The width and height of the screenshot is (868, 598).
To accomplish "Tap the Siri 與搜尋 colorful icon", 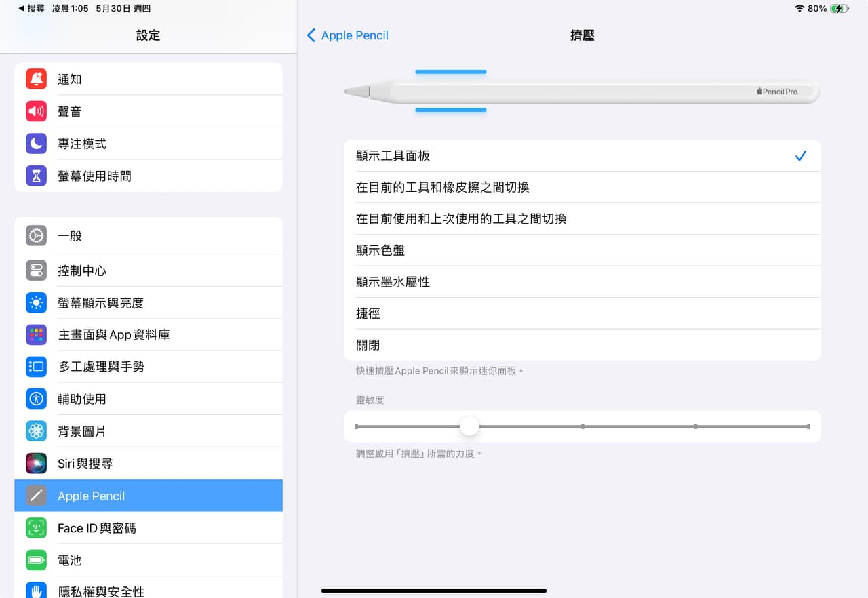I will pyautogui.click(x=36, y=463).
